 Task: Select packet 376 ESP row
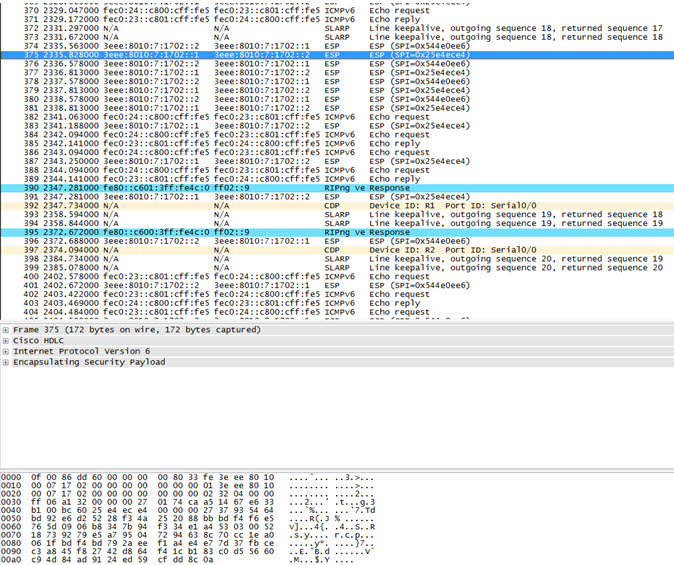337,64
